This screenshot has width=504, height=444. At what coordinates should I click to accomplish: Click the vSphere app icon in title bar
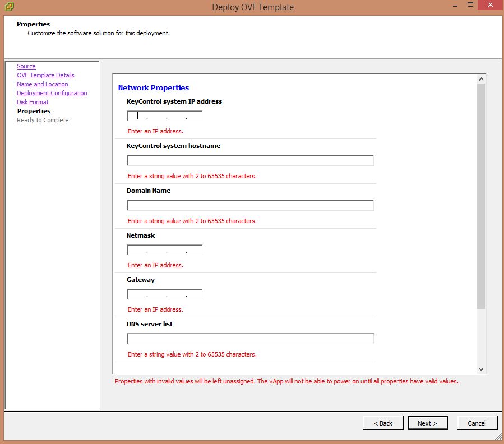[x=10, y=6]
